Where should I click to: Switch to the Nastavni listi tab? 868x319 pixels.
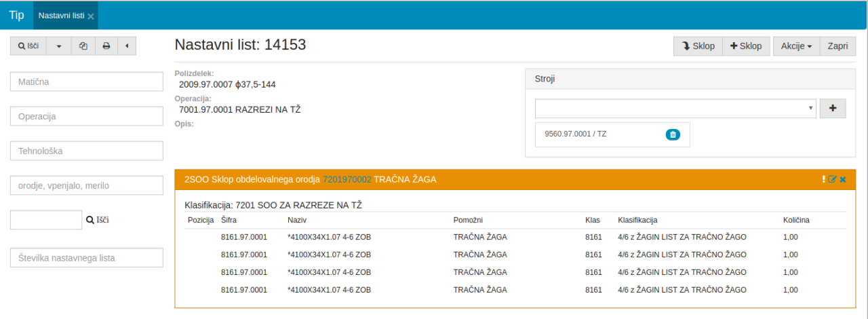coord(61,15)
